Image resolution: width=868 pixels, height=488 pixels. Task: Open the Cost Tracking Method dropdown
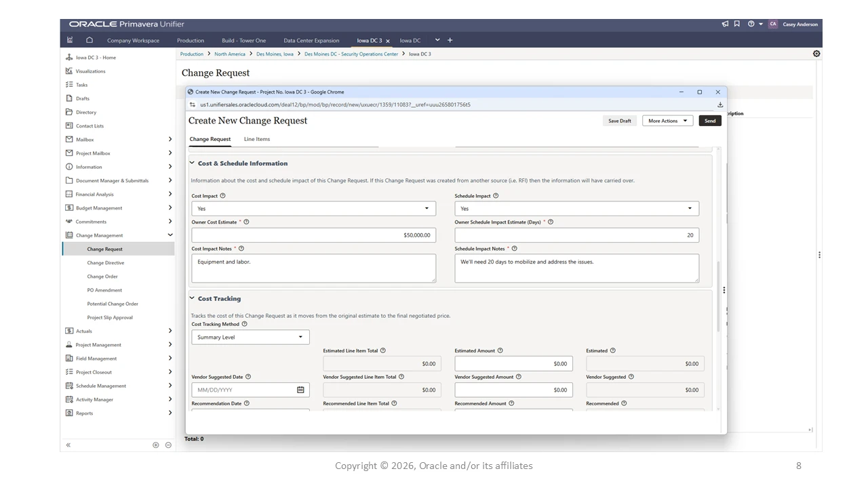coord(250,337)
